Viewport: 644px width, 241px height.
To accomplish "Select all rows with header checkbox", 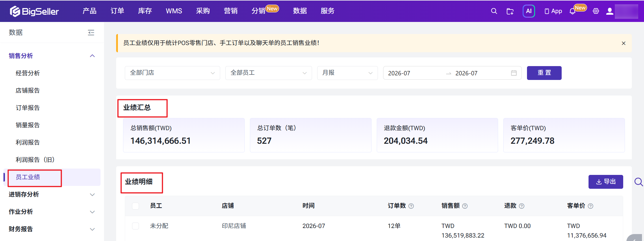I will coord(136,206).
